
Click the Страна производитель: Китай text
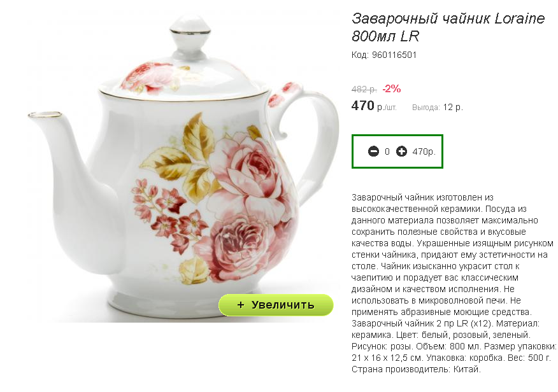point(416,369)
